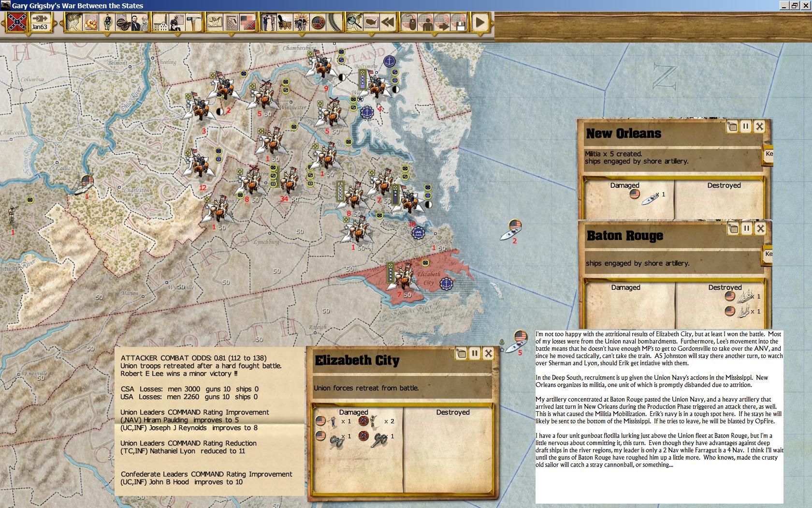812x508 pixels.
Task: Open the leaders portraits icon
Action: pyautogui.click(x=139, y=22)
